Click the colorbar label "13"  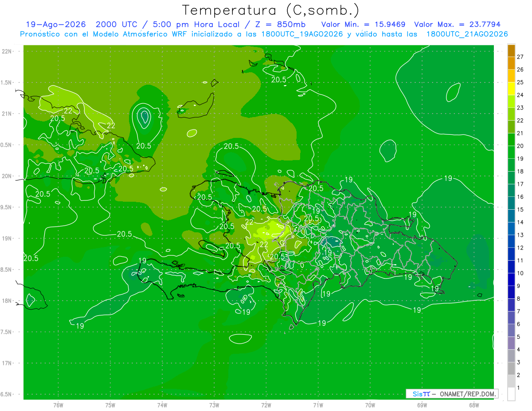point(520,235)
